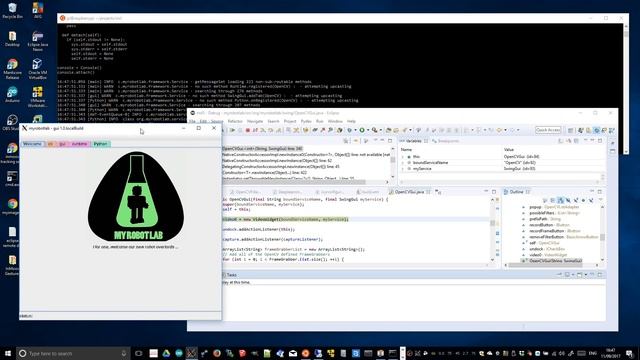The image size is (640, 360).
Task: Click the myrobotlab logo image
Action: pos(136,196)
